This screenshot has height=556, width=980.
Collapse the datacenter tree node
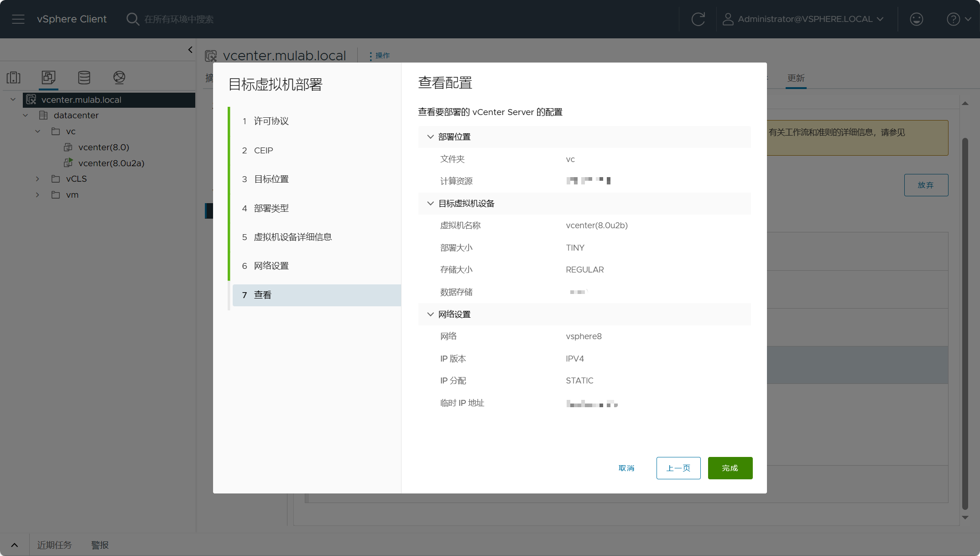[x=26, y=115]
